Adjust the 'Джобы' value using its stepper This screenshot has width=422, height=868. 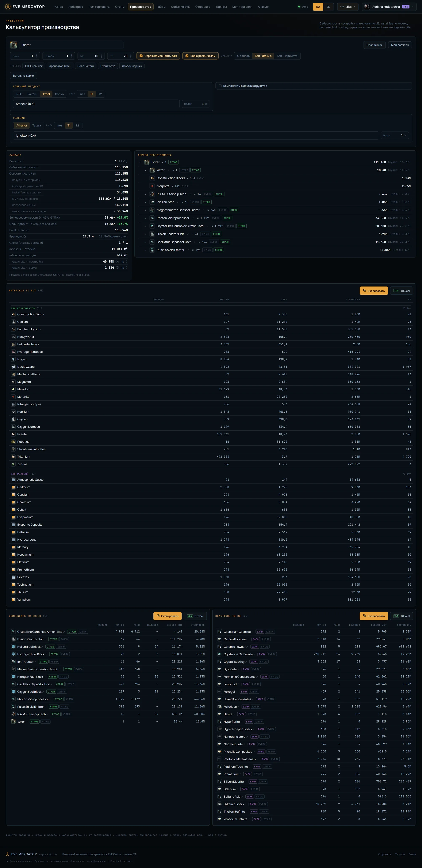point(71,56)
